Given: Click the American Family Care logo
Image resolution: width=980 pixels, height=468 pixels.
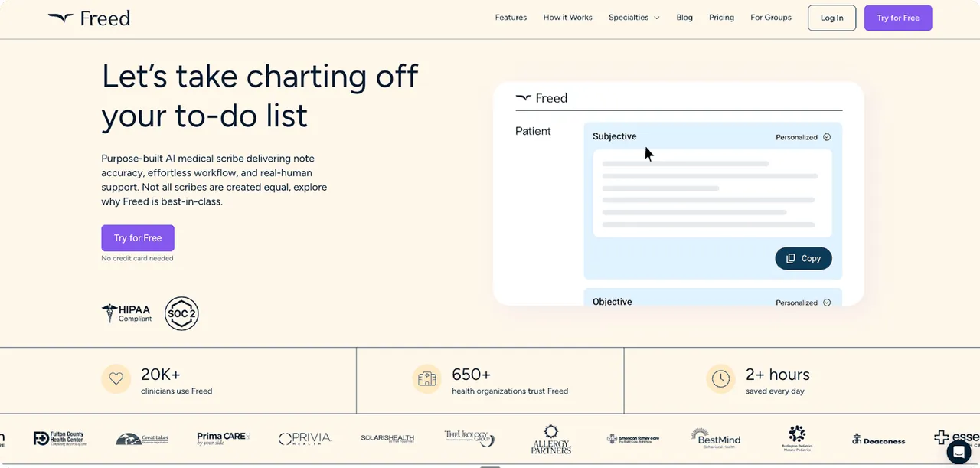Looking at the screenshot, I should point(633,438).
